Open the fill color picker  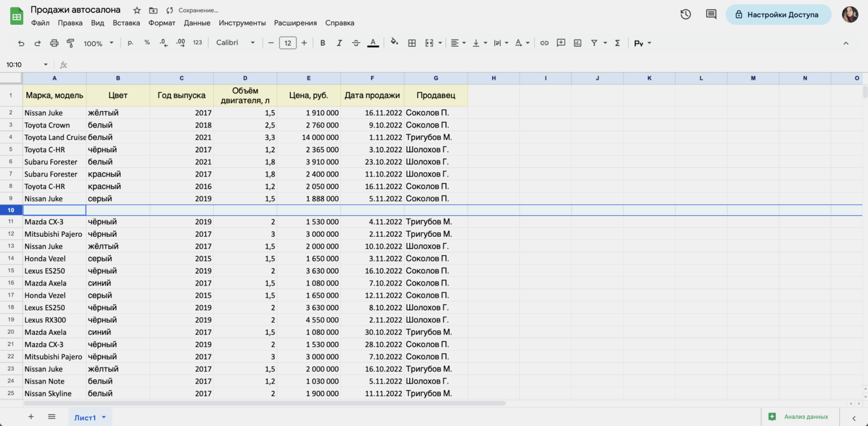[395, 43]
